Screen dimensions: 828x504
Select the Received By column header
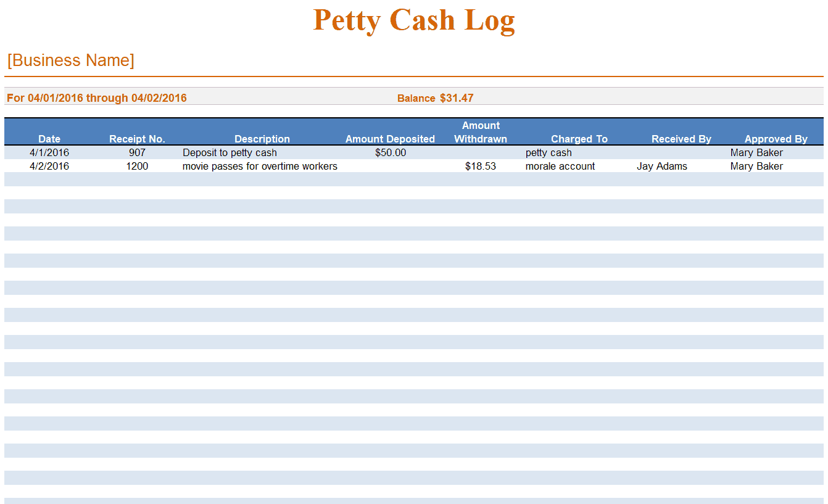(x=681, y=139)
